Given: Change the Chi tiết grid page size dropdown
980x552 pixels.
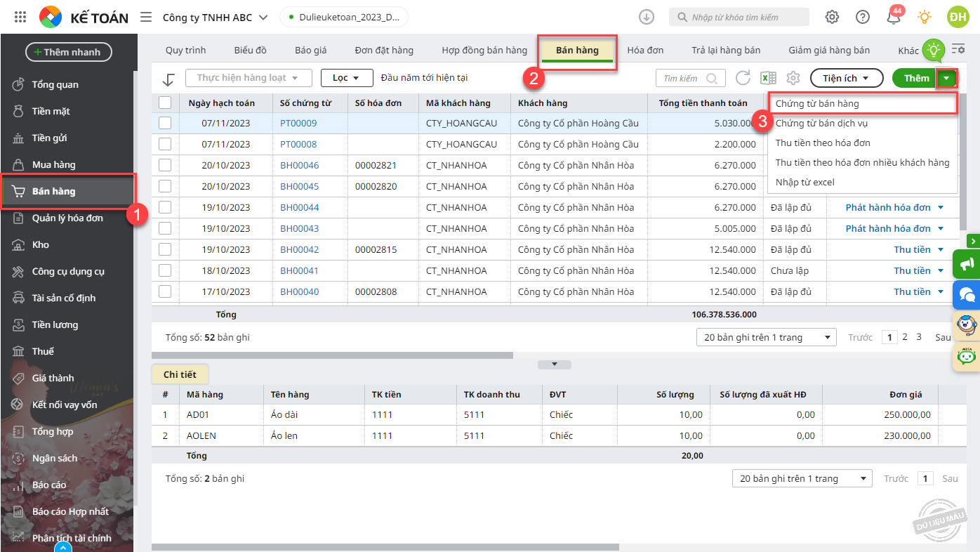Looking at the screenshot, I should (x=802, y=478).
